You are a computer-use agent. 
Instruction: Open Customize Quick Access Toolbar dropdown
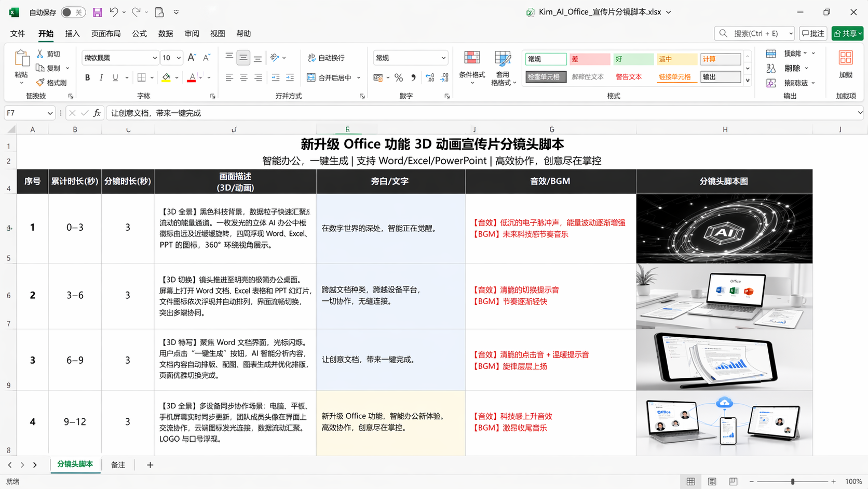click(x=177, y=12)
